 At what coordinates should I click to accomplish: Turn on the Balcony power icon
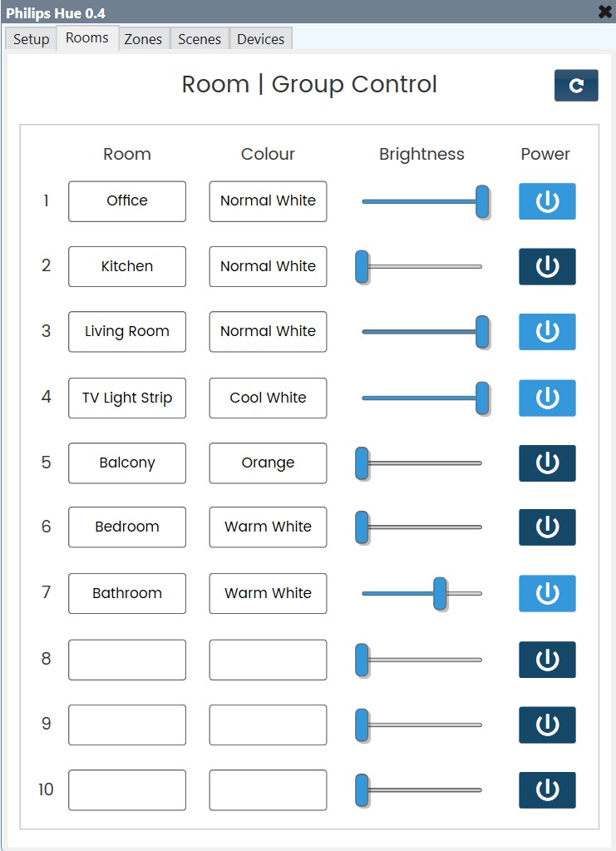point(546,463)
